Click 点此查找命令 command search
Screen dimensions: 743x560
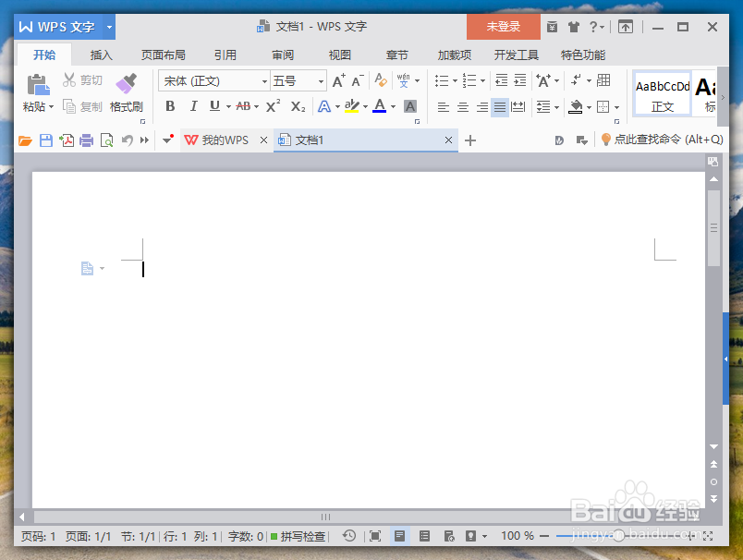tap(663, 140)
